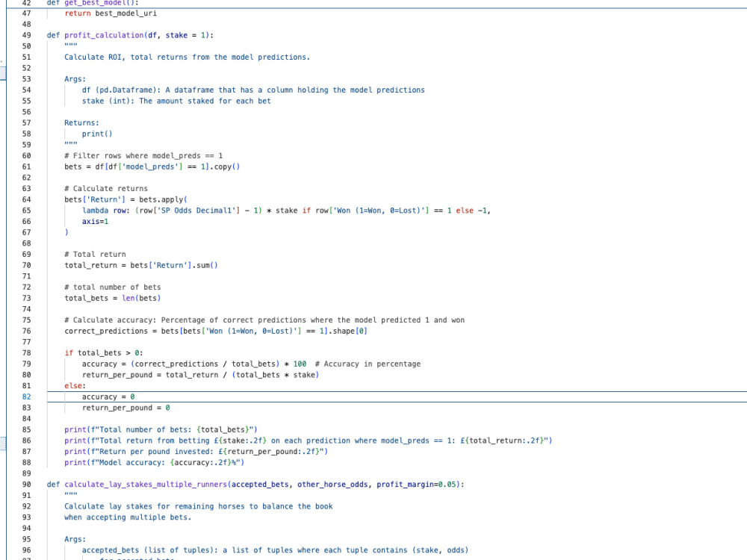Click print 'Return per pound invested' line
Image resolution: width=747 pixels, height=560 pixels.
click(196, 452)
